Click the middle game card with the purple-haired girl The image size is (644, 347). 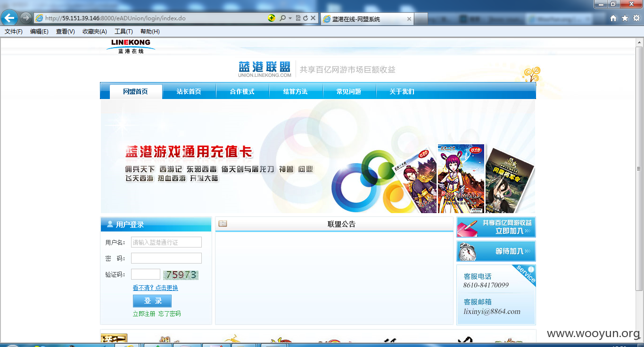click(461, 179)
